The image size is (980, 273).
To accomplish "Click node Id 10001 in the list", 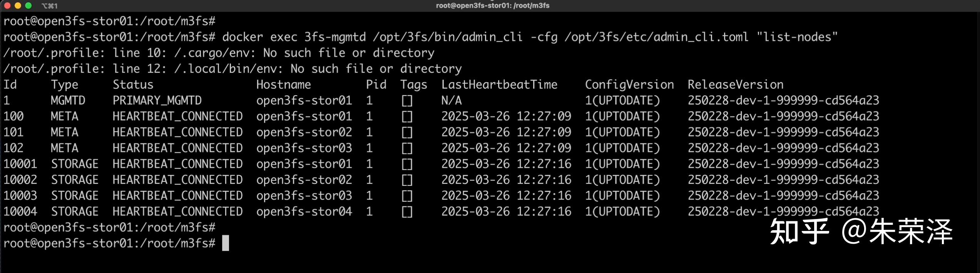I will tap(20, 164).
